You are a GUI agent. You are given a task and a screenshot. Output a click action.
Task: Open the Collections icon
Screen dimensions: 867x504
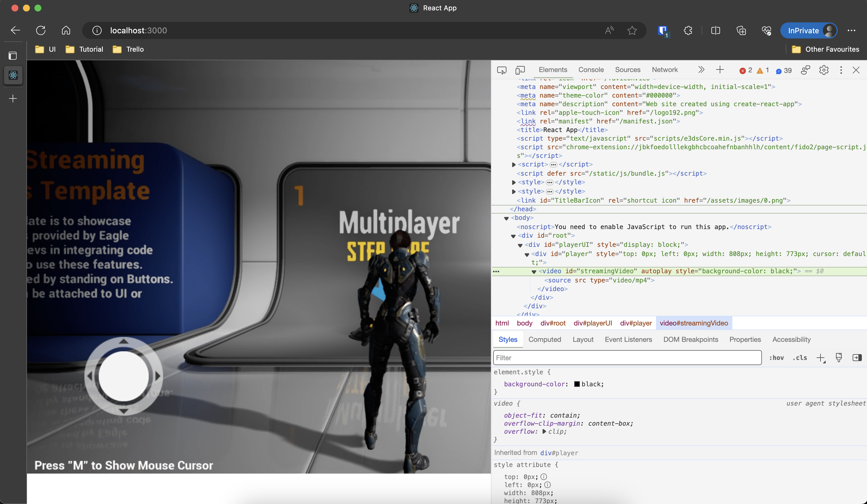(741, 31)
